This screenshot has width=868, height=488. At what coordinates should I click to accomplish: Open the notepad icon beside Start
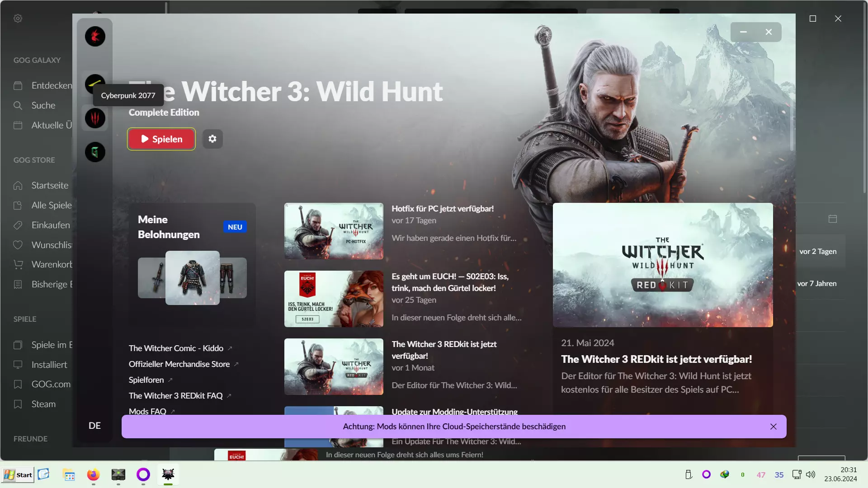point(43,474)
